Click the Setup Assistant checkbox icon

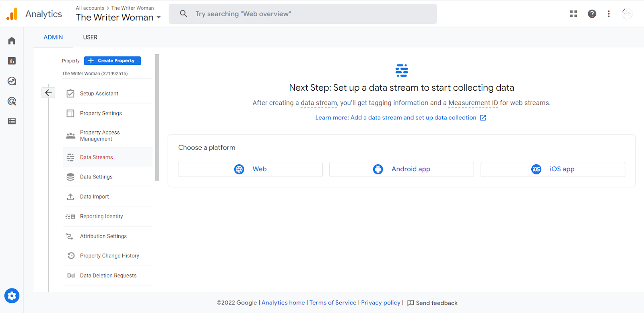pos(70,93)
